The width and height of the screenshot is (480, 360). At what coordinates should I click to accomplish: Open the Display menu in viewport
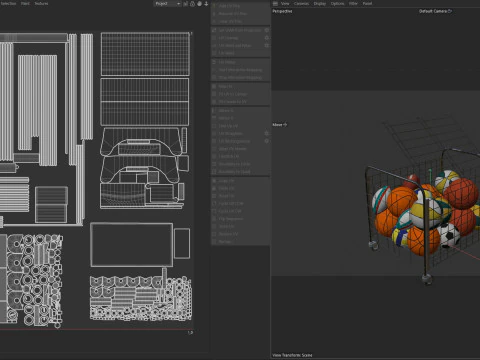(x=320, y=3)
